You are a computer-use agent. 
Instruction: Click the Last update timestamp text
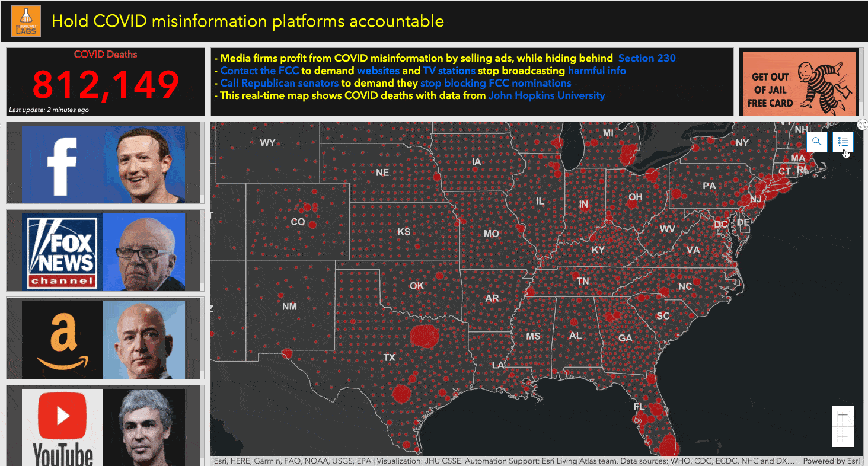coord(49,110)
